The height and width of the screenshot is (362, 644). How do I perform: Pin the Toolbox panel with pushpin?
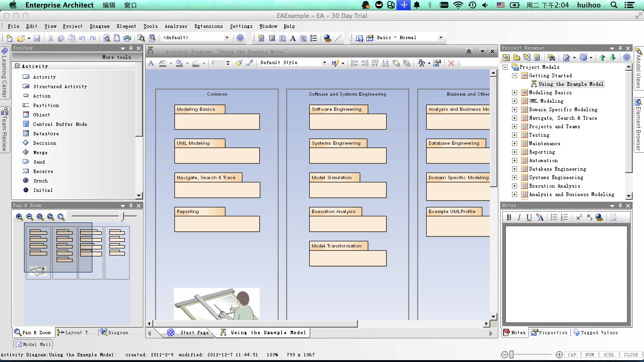[131, 48]
